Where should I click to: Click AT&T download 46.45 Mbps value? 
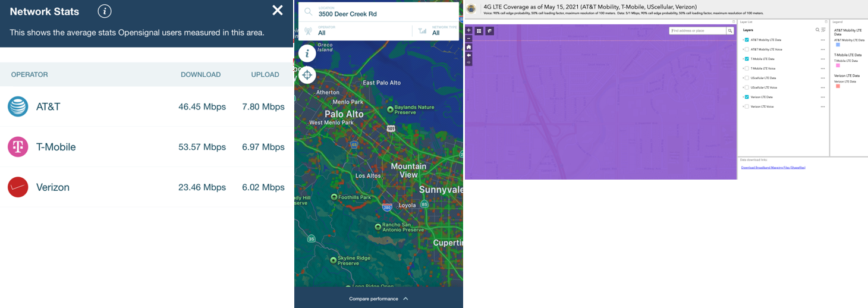pyautogui.click(x=202, y=107)
